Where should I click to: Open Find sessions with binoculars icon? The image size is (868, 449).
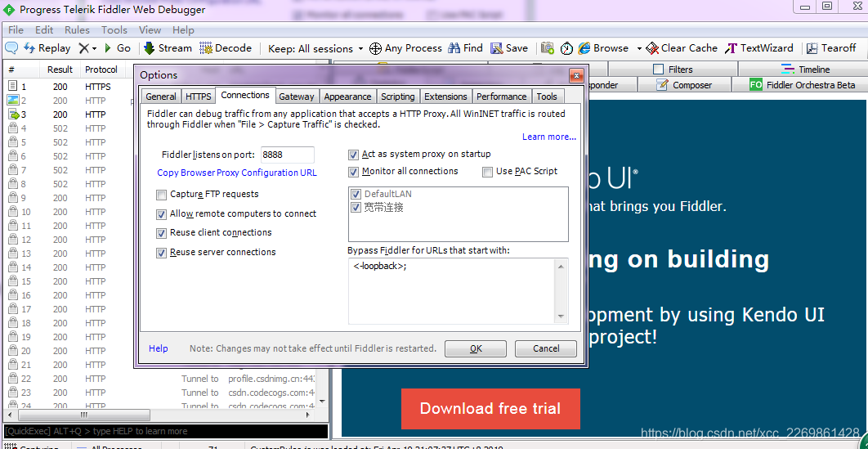[x=466, y=48]
